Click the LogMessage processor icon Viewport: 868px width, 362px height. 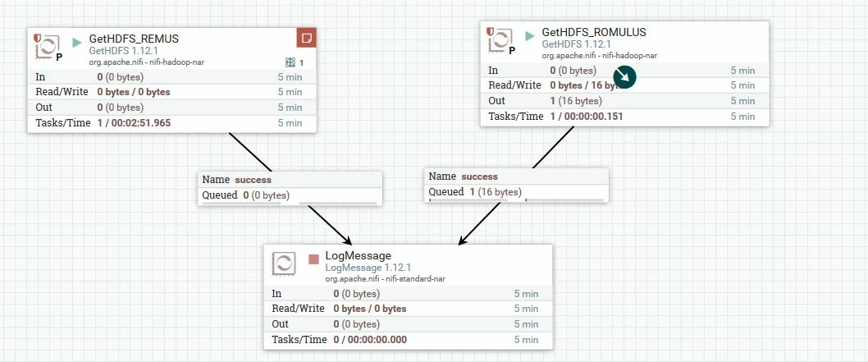point(283,263)
